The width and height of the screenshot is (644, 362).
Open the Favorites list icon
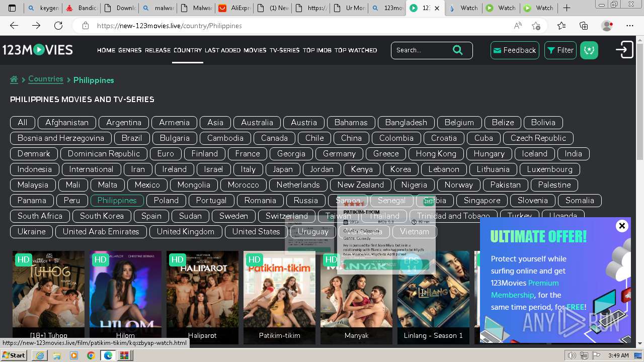[561, 26]
